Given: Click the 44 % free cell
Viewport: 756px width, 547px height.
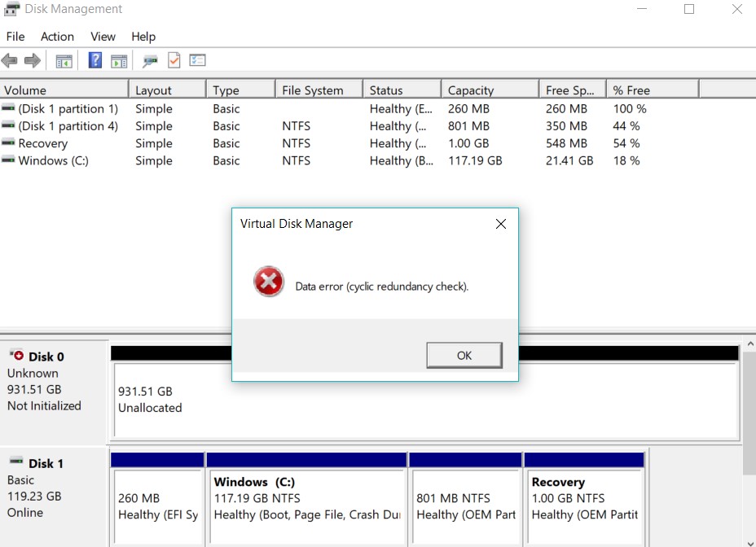Looking at the screenshot, I should pos(626,126).
